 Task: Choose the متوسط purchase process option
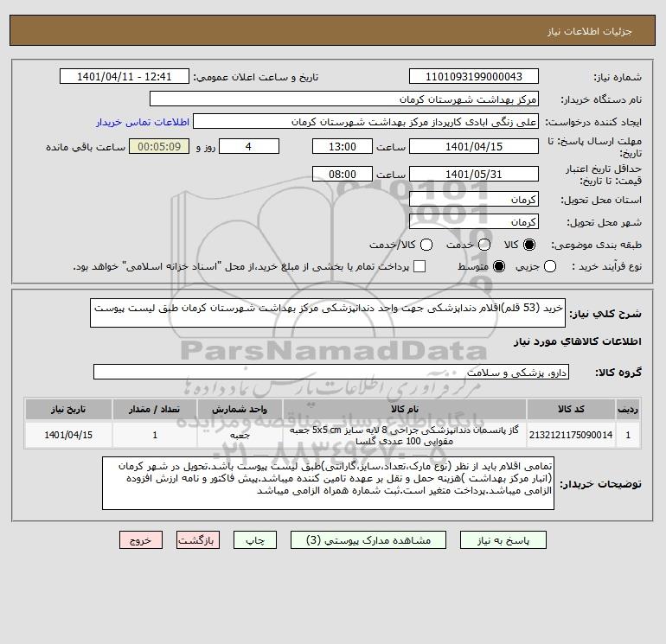(499, 266)
